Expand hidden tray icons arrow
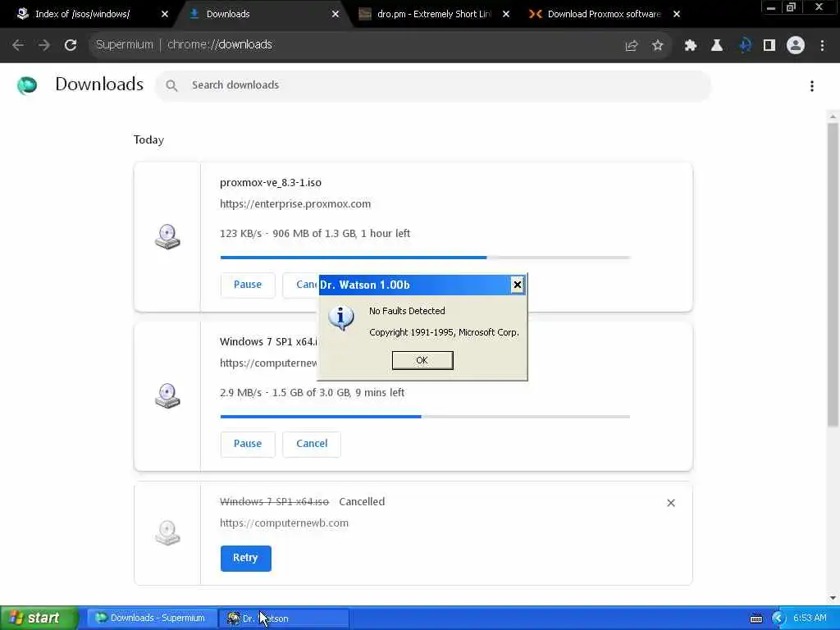The height and width of the screenshot is (630, 840). click(x=778, y=619)
